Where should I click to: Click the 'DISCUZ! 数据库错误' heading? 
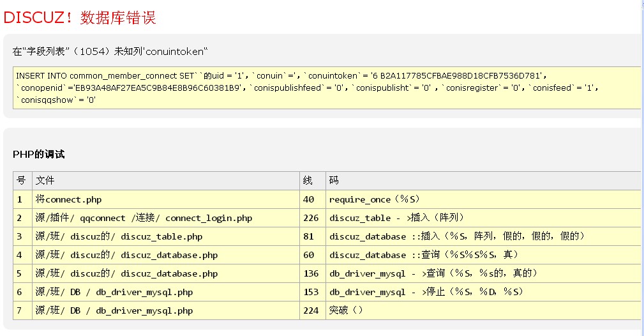pos(80,18)
